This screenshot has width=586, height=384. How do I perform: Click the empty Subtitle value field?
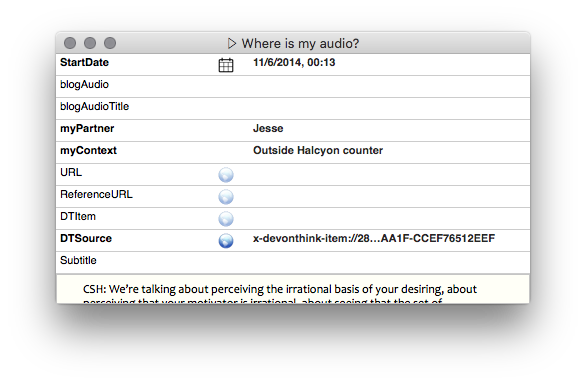pos(389,262)
